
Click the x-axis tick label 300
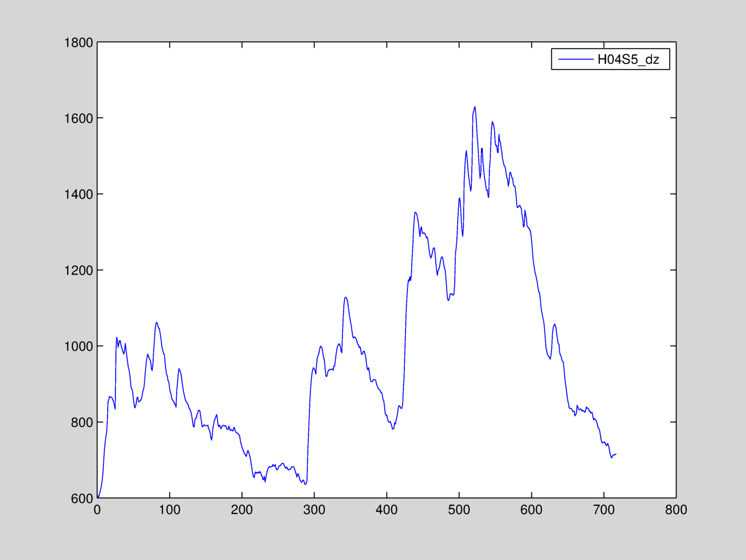314,510
